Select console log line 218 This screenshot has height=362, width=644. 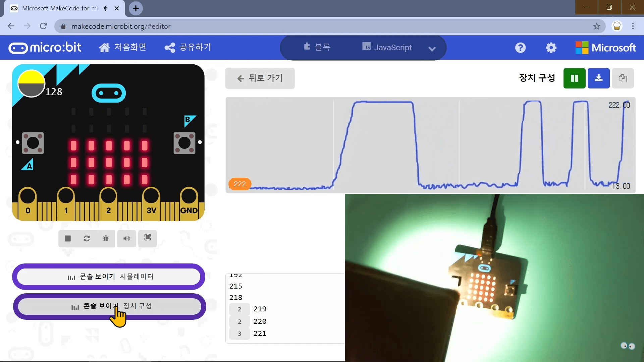236,298
